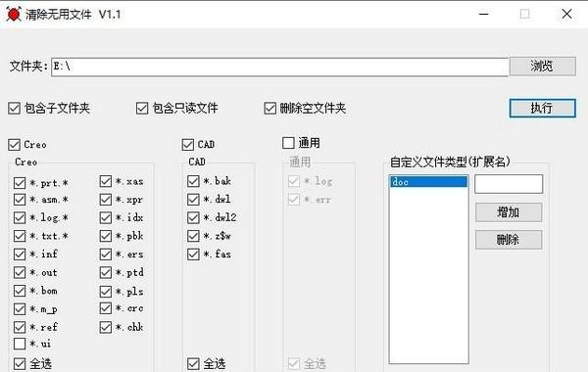Toggle the *.crc checkbox
This screenshot has width=588, height=372.
[x=106, y=308]
